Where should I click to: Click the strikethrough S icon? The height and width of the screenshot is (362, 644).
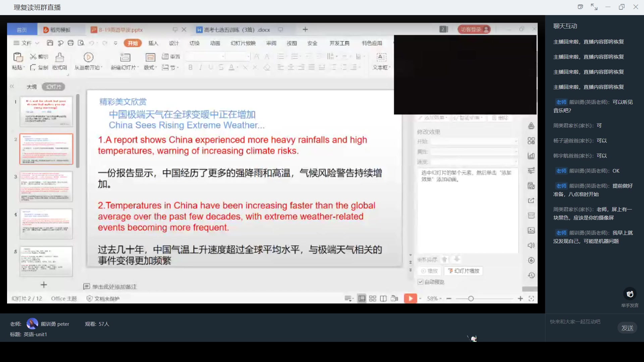pyautogui.click(x=221, y=67)
